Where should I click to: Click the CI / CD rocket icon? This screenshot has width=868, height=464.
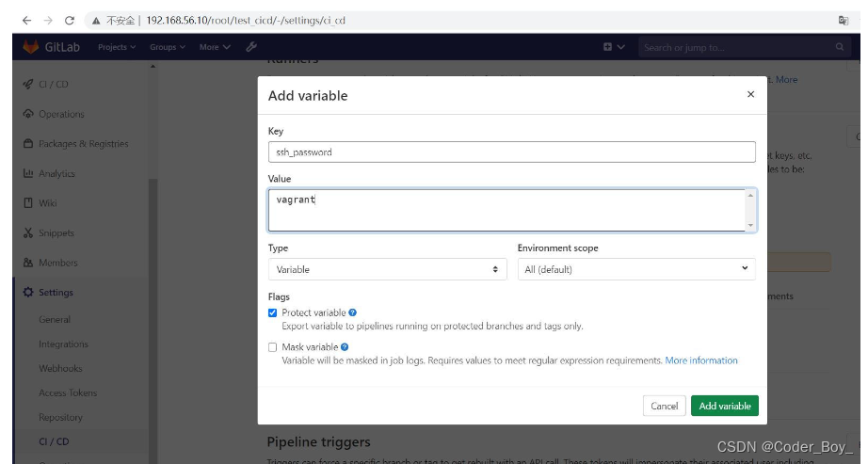(x=28, y=84)
